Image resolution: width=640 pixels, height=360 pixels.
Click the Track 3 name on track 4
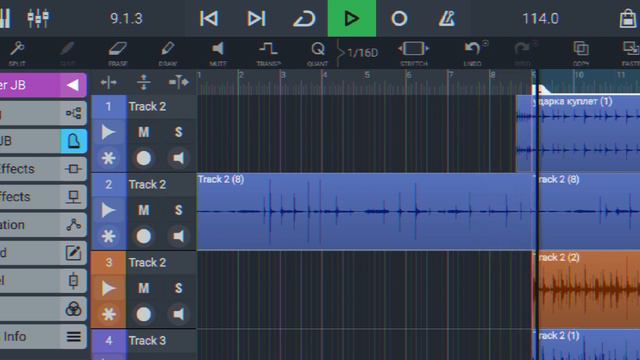[147, 340]
